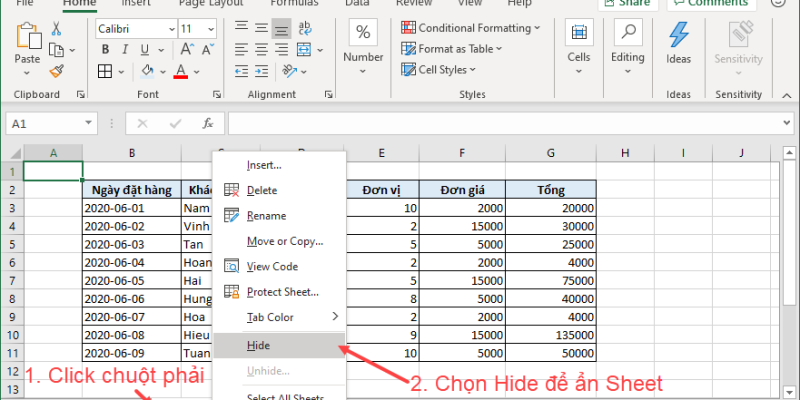The height and width of the screenshot is (400, 800).
Task: Toggle Bottom Align for cells
Action: click(281, 29)
